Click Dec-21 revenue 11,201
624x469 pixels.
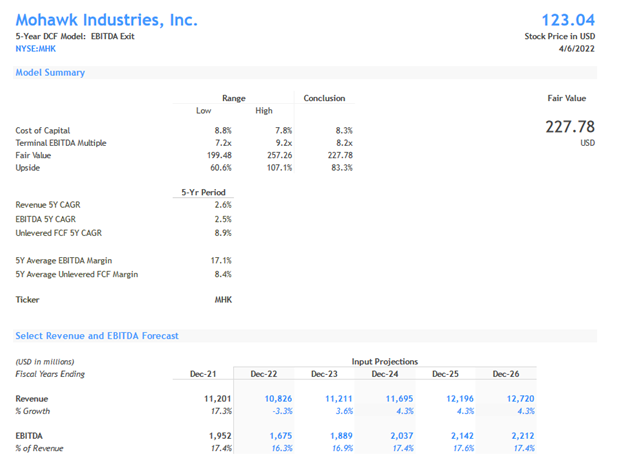tap(218, 399)
